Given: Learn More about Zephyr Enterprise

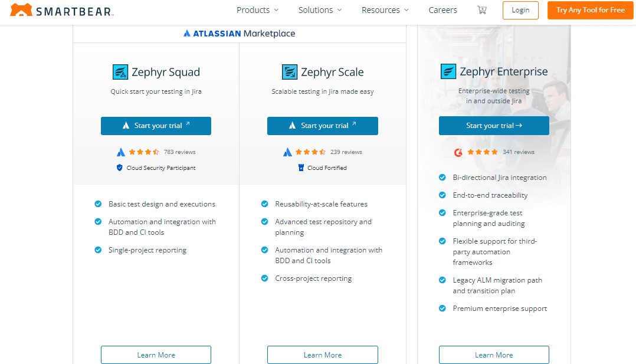Looking at the screenshot, I should coord(494,355).
